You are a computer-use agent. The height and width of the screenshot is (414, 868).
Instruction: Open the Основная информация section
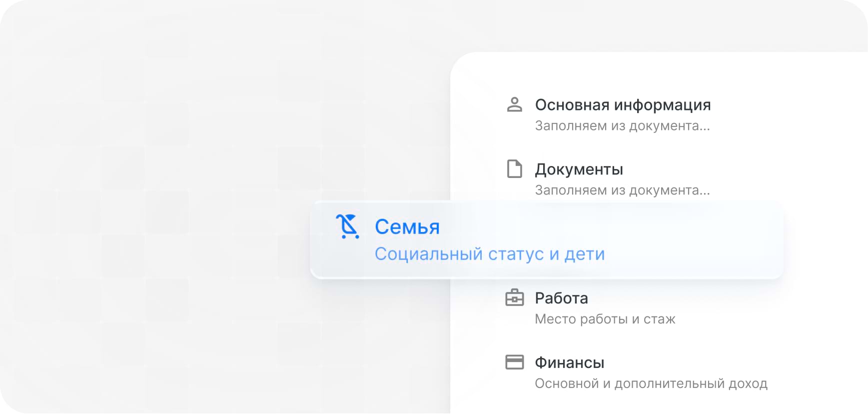coord(623,105)
